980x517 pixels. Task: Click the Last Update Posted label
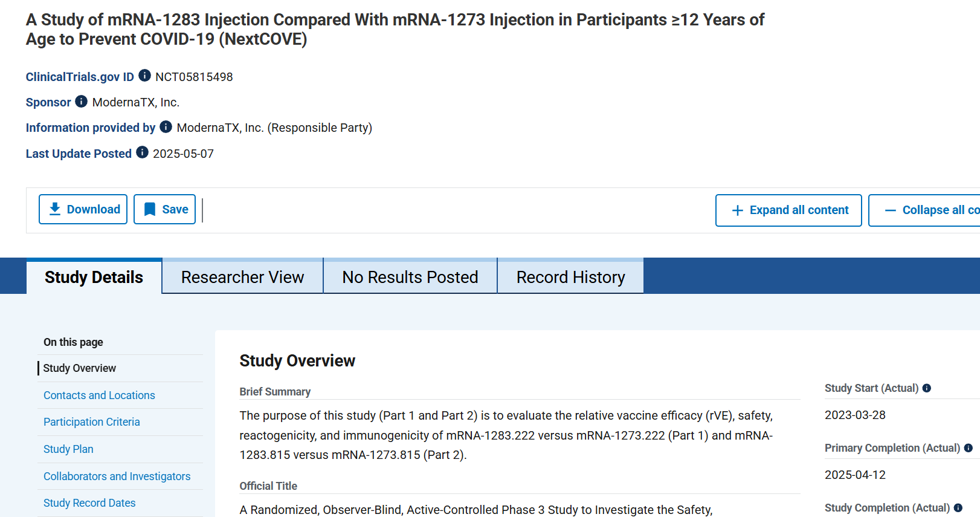[x=79, y=154]
